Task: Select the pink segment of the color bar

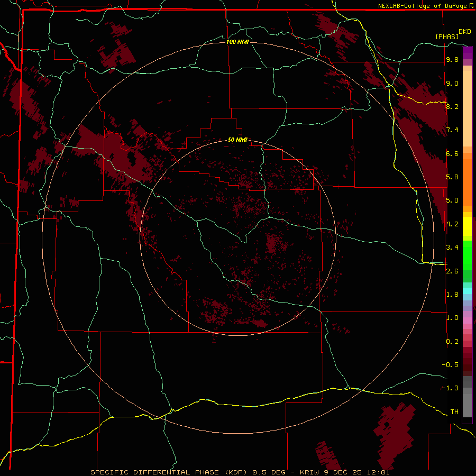Action: pos(467,321)
